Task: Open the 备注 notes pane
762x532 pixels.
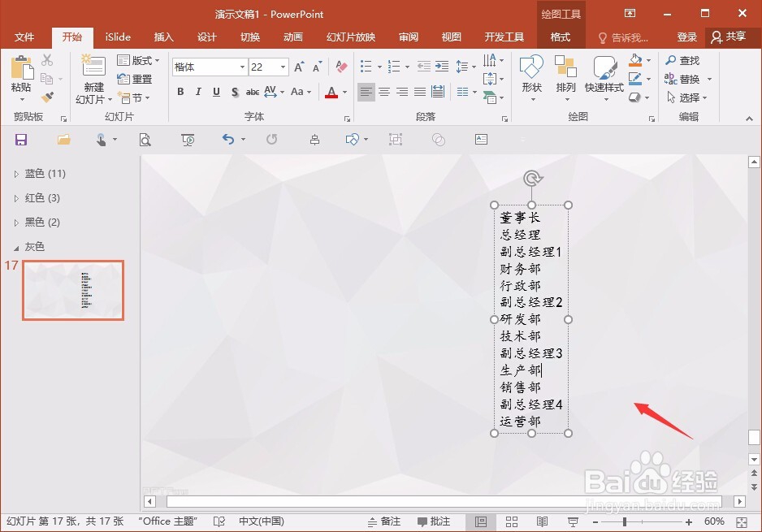Action: pos(384,521)
